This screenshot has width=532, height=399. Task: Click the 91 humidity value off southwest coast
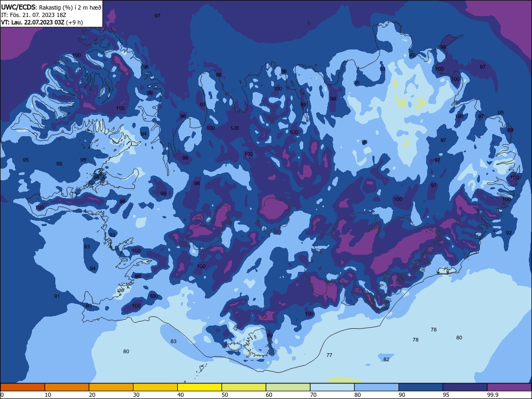click(x=57, y=296)
